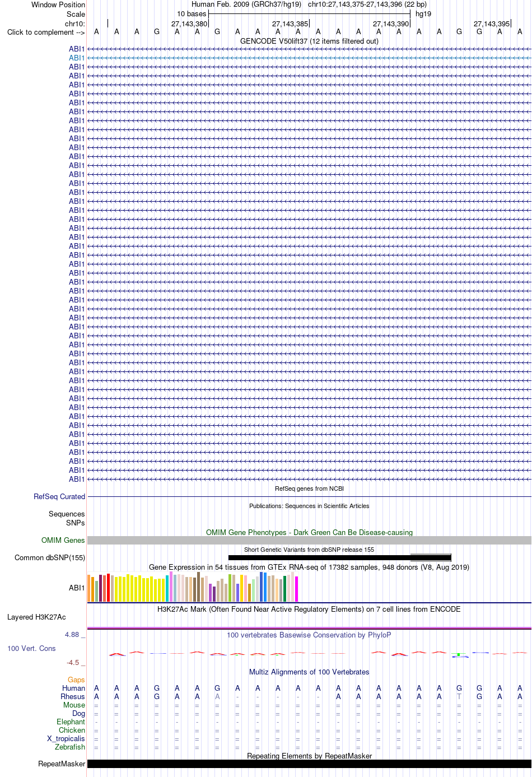Click 'Multiz Alignments of 100 Vertebrates' title
This screenshot has width=532, height=777.
[309, 672]
